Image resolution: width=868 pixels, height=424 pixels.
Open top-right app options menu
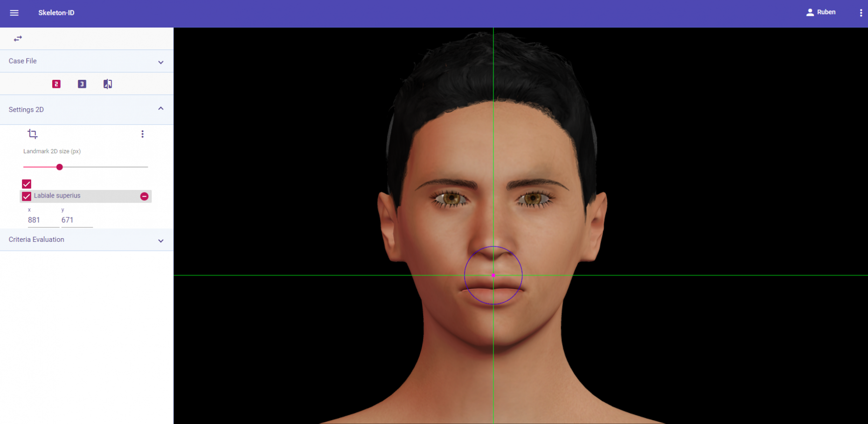tap(861, 13)
